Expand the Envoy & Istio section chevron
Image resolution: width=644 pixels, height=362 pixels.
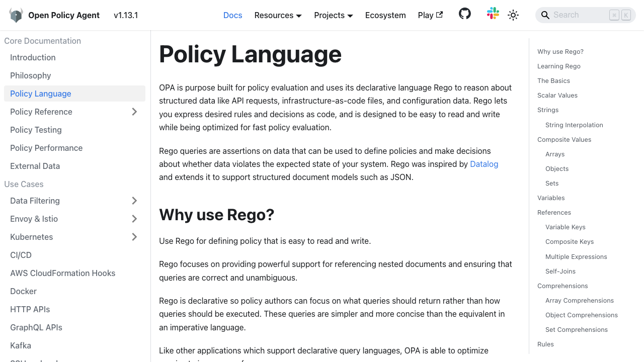tap(134, 219)
